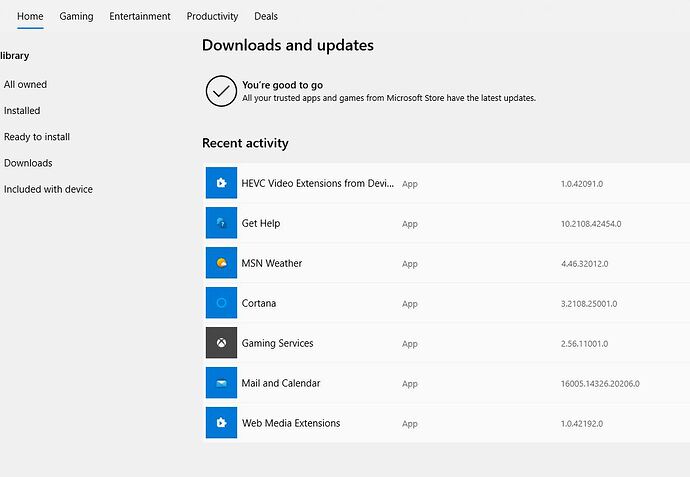Switch to the Productivity tab
The height and width of the screenshot is (477, 690).
tap(212, 16)
